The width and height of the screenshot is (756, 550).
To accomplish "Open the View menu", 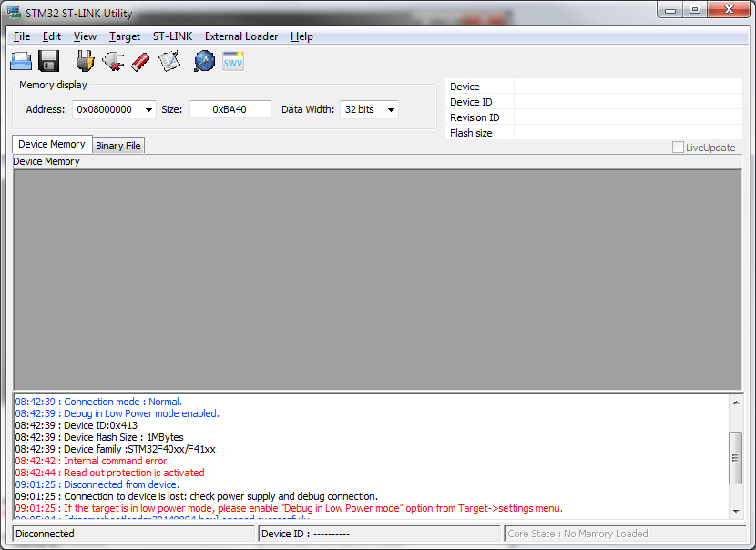I will coord(85,36).
